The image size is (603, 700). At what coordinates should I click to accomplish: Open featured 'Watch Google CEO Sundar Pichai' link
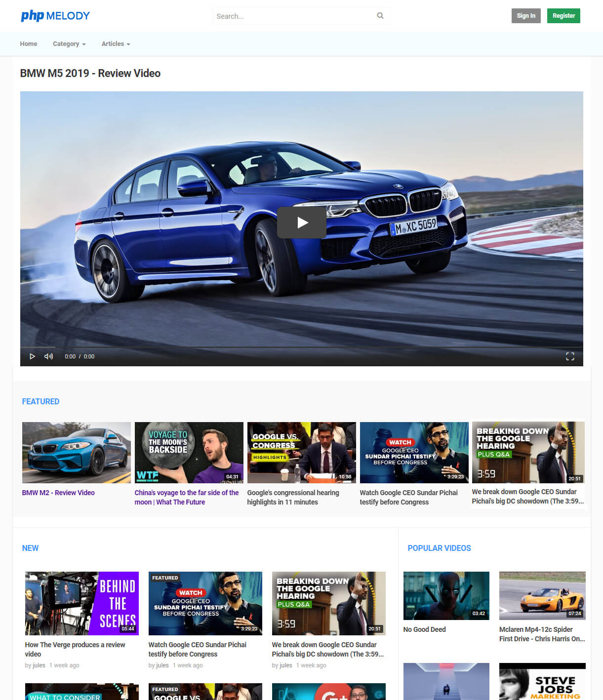[409, 497]
